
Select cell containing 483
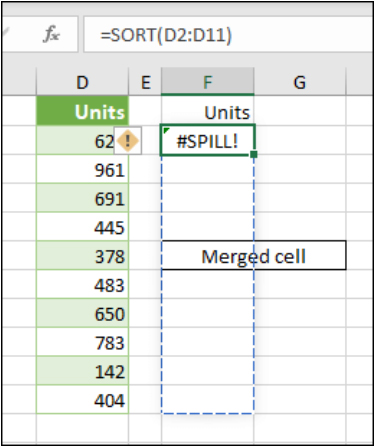(82, 285)
